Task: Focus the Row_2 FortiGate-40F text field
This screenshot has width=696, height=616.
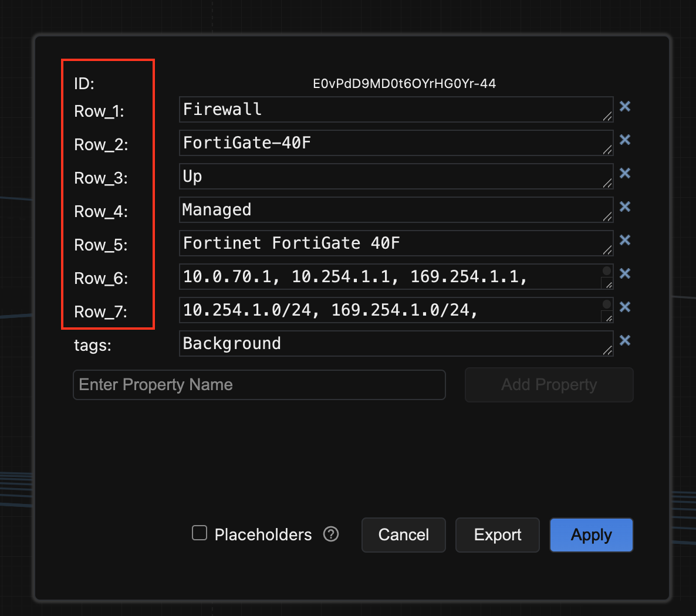Action: tap(387, 143)
